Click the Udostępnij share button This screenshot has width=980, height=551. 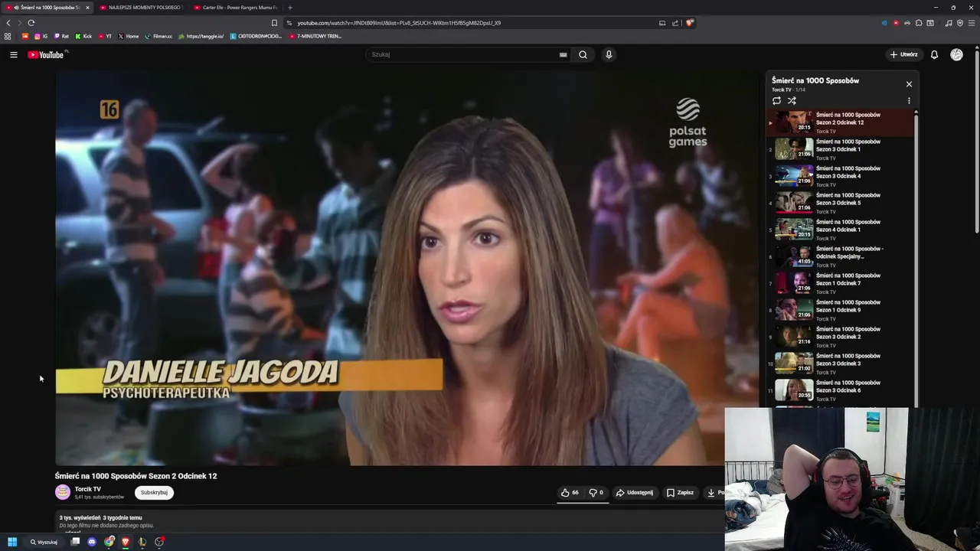(x=635, y=493)
